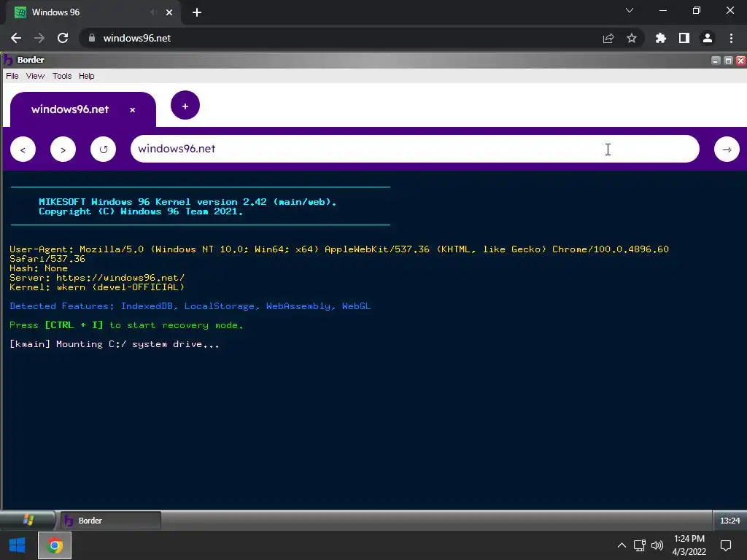
Task: Select Border in Windows 96 taskbar
Action: pos(111,521)
